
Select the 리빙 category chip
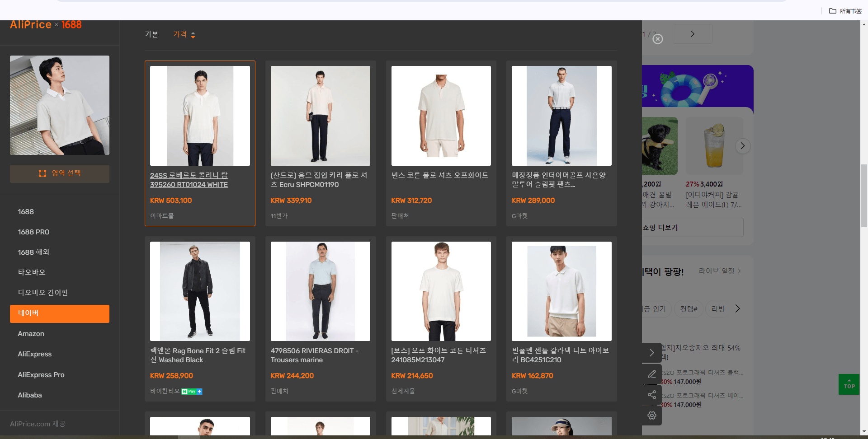[x=718, y=309]
